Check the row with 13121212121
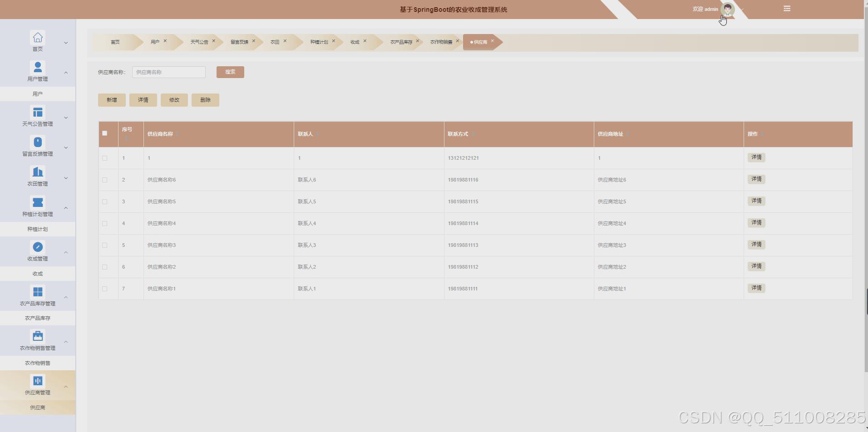 (x=105, y=158)
